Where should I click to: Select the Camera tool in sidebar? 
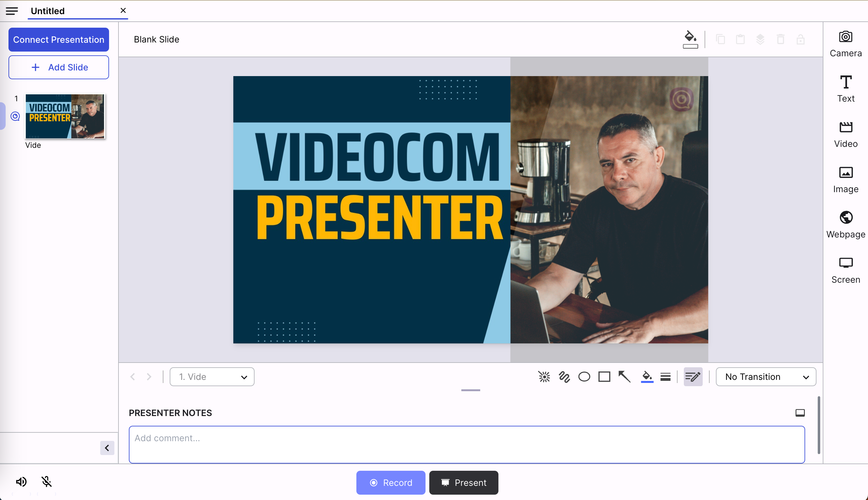[x=845, y=44]
